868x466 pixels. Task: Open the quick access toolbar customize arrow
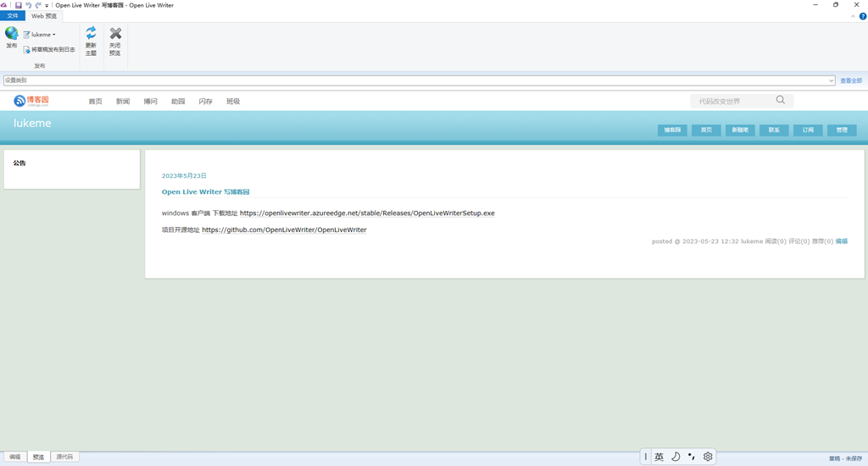[47, 6]
